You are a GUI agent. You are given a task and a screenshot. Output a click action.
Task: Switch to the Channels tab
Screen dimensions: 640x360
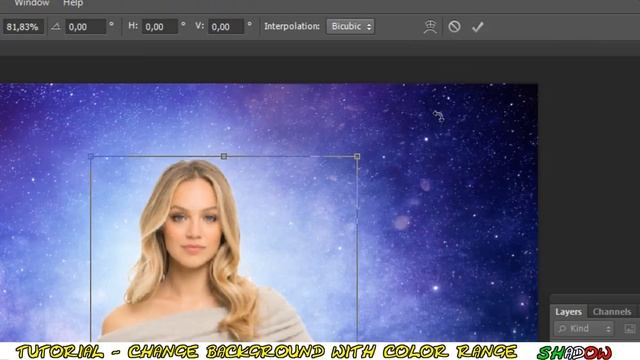(612, 312)
